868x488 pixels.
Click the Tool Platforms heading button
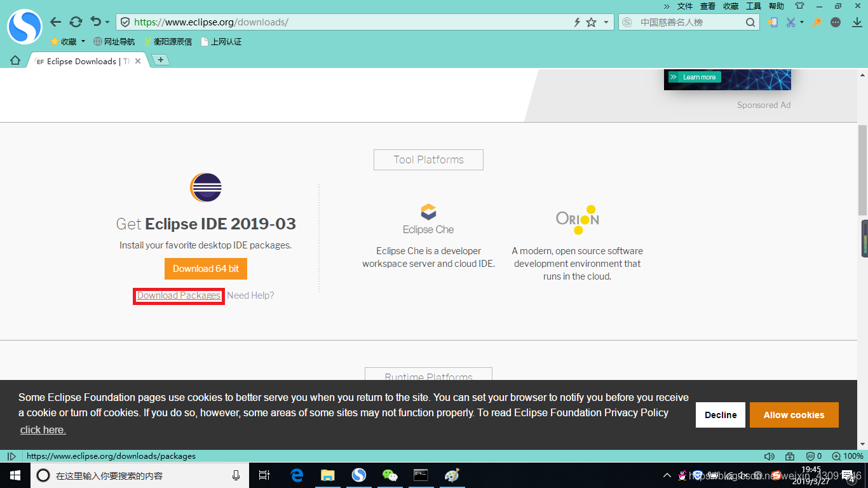428,159
